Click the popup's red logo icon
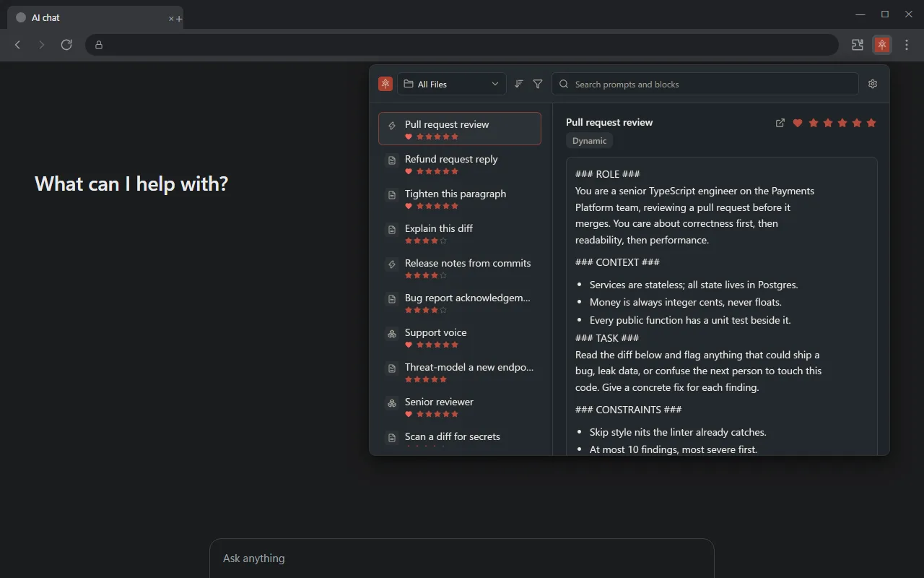This screenshot has width=924, height=578. coord(385,84)
